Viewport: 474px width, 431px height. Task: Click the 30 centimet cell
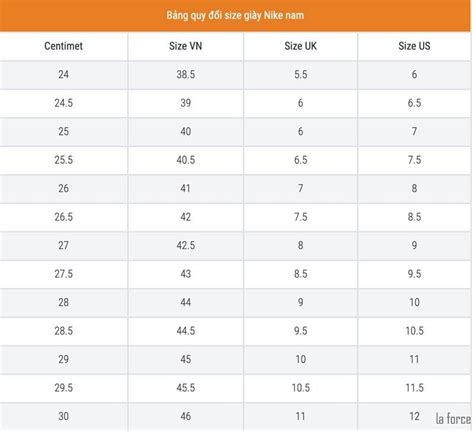(x=64, y=417)
